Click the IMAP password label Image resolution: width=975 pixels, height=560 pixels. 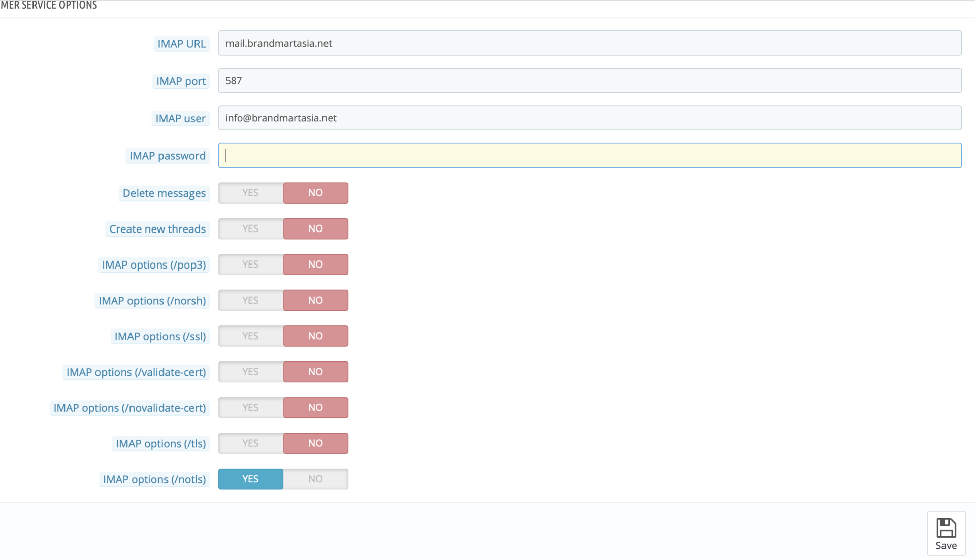(x=167, y=156)
